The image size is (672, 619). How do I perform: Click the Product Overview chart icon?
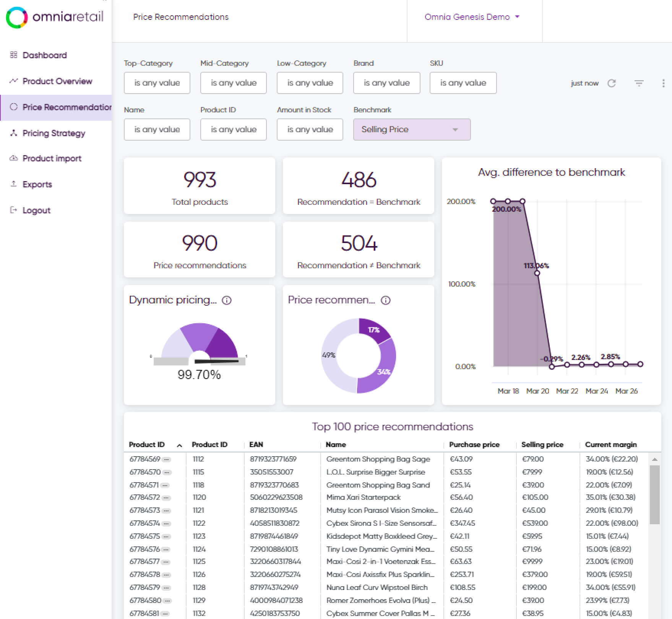pyautogui.click(x=14, y=81)
